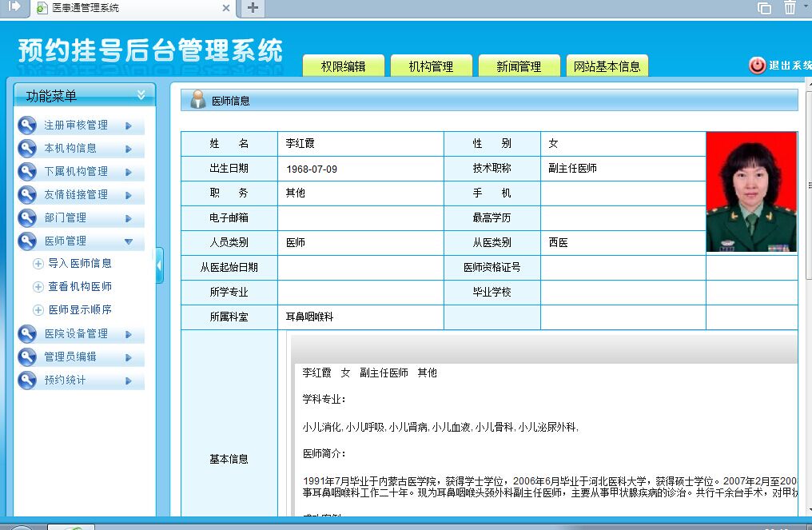Click wrench icon beside 本机构信息

27,149
